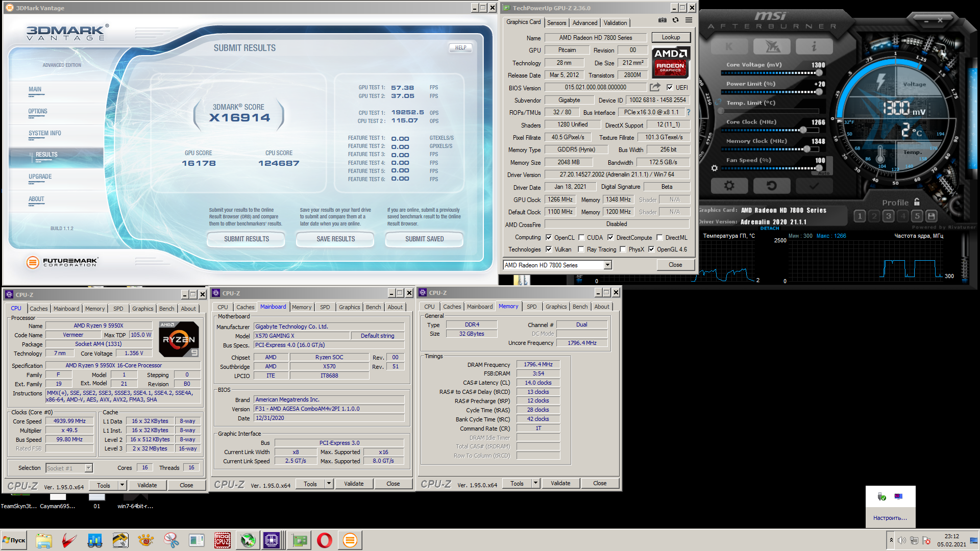This screenshot has height=551, width=980.
Task: Select Afterburner profile slot 5
Action: [917, 216]
